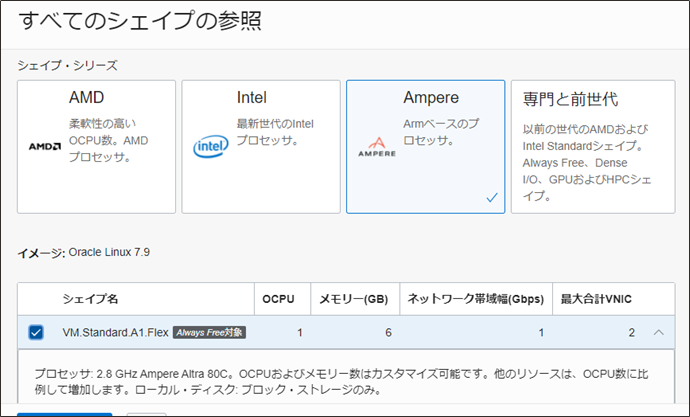This screenshot has height=417, width=690.
Task: Click the Oracle Linux 7.9 image label
Action: pos(110,251)
